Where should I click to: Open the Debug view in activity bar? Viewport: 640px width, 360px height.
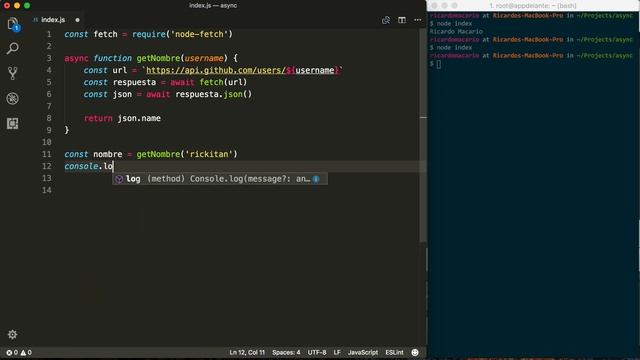point(13,98)
